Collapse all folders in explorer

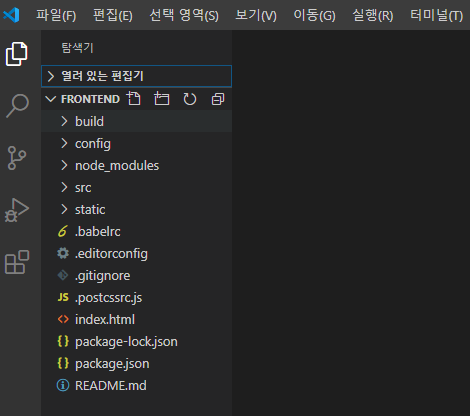click(218, 99)
